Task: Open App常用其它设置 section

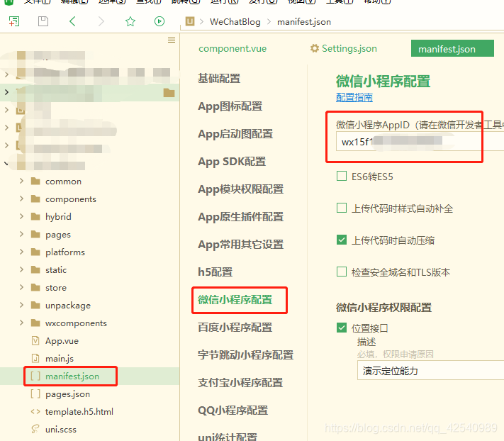Action: tap(240, 245)
